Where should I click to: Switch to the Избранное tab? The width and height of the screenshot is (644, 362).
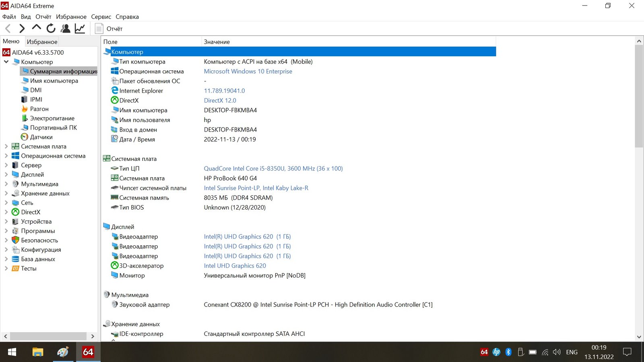click(x=42, y=42)
